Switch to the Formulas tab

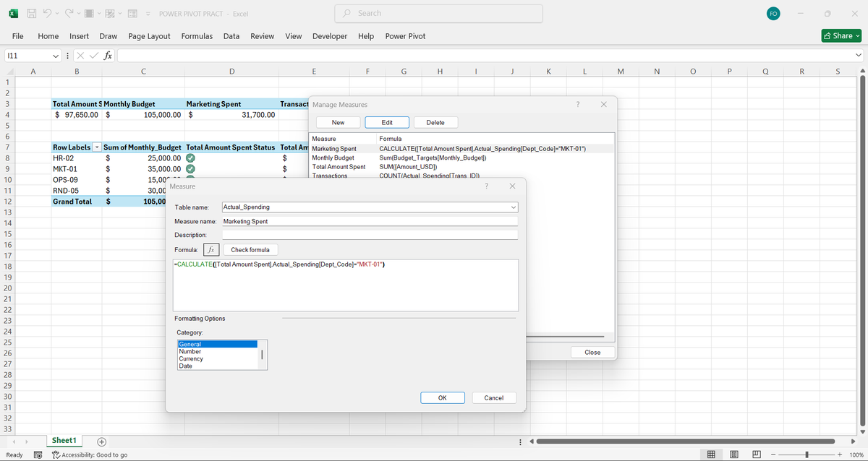click(x=197, y=36)
